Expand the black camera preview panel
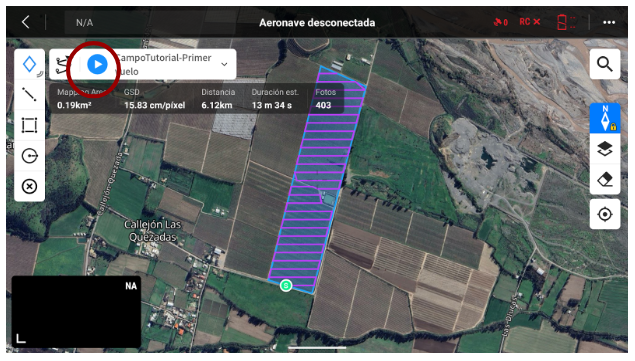Image resolution: width=635 pixels, height=361 pixels. pyautogui.click(x=76, y=311)
